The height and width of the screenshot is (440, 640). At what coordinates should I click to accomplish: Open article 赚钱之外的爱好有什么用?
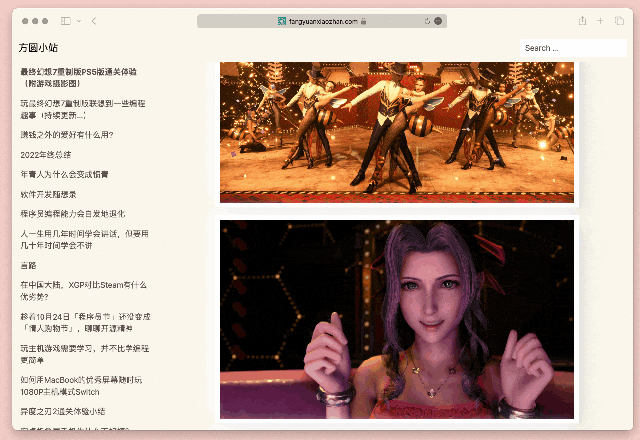[x=67, y=135]
